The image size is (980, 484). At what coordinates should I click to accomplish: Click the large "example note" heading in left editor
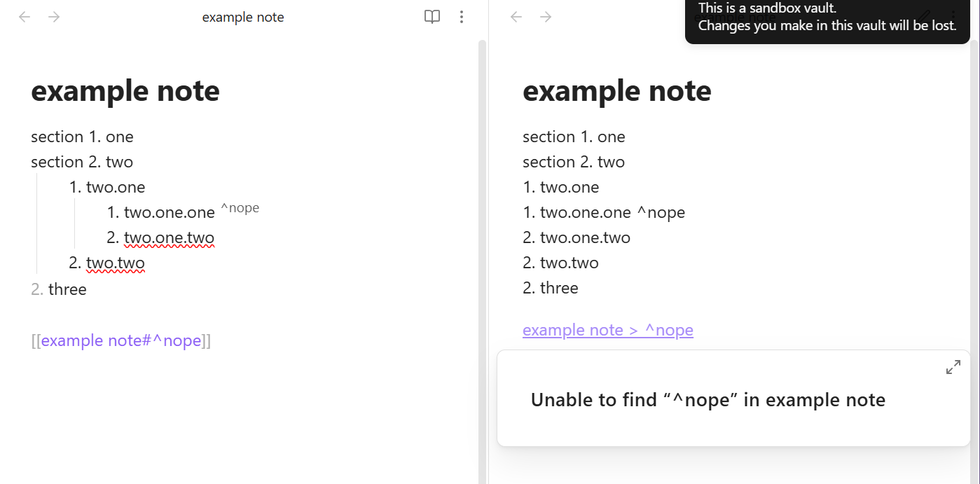125,91
